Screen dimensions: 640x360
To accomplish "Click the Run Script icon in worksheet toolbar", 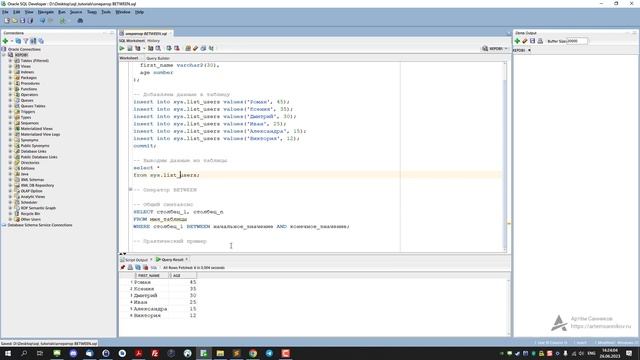I will point(130,48).
